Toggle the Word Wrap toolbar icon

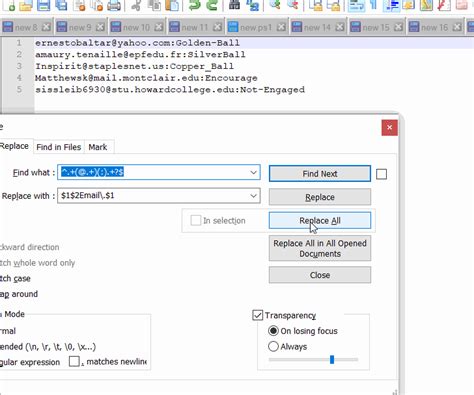(x=356, y=5)
